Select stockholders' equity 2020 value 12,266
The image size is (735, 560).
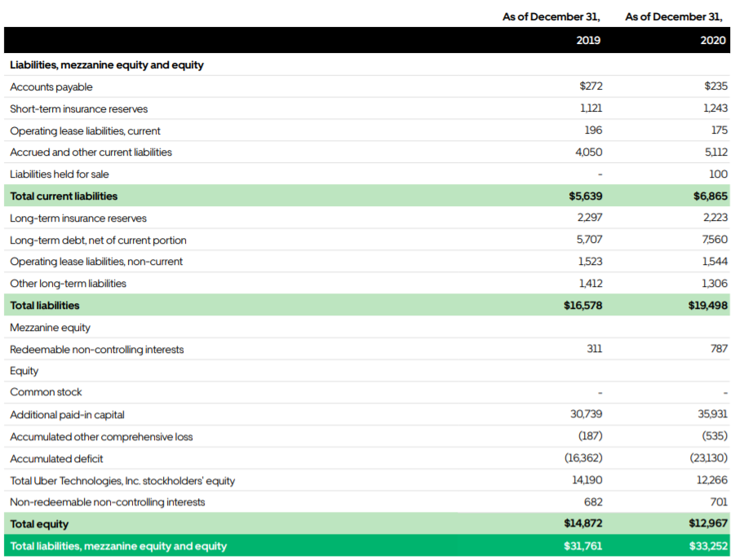[712, 480]
